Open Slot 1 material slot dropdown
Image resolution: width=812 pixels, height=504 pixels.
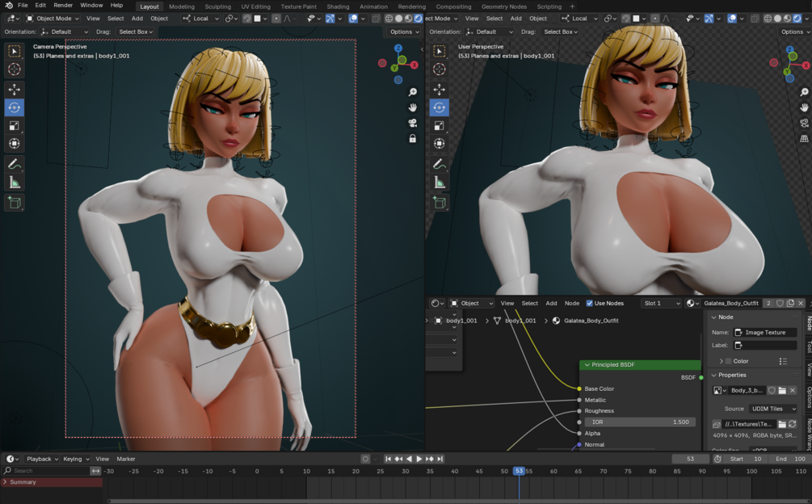pos(661,303)
